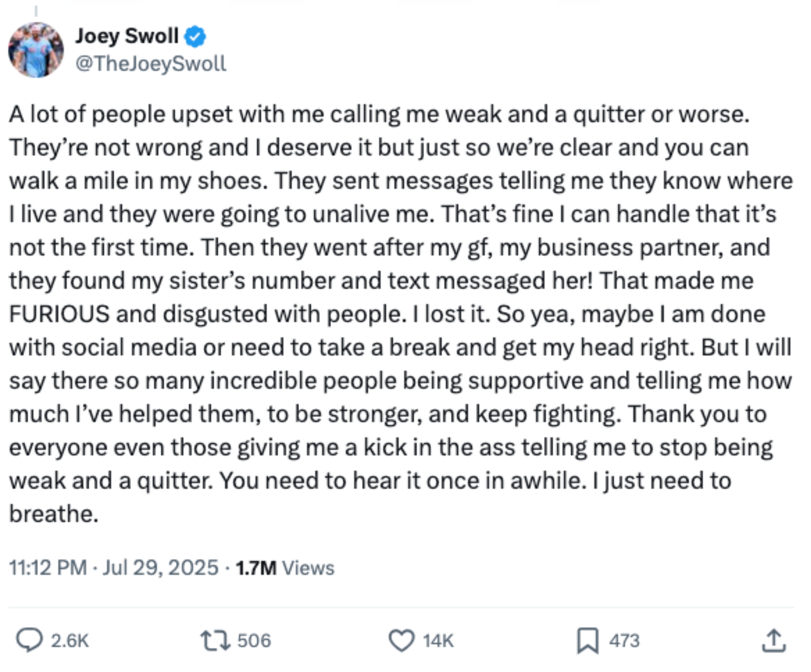This screenshot has width=811, height=672.
Task: Open Joey Swoll's profile picture
Action: 36,50
